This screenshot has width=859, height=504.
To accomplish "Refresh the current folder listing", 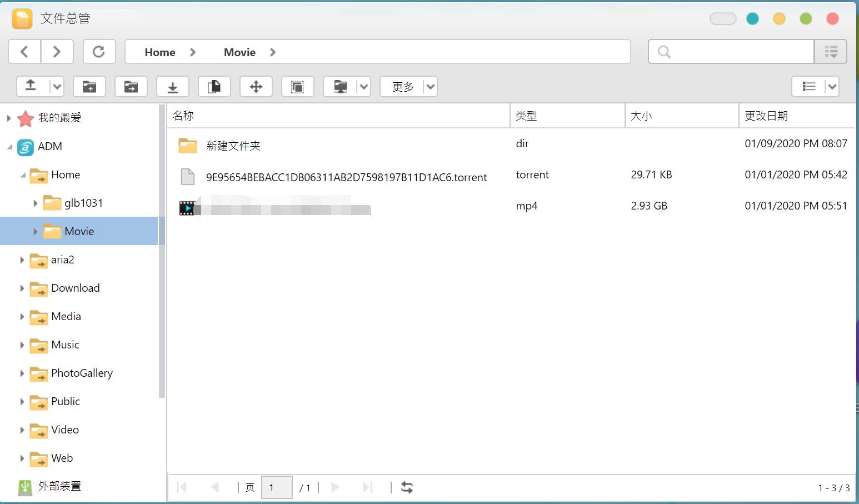I will 99,52.
